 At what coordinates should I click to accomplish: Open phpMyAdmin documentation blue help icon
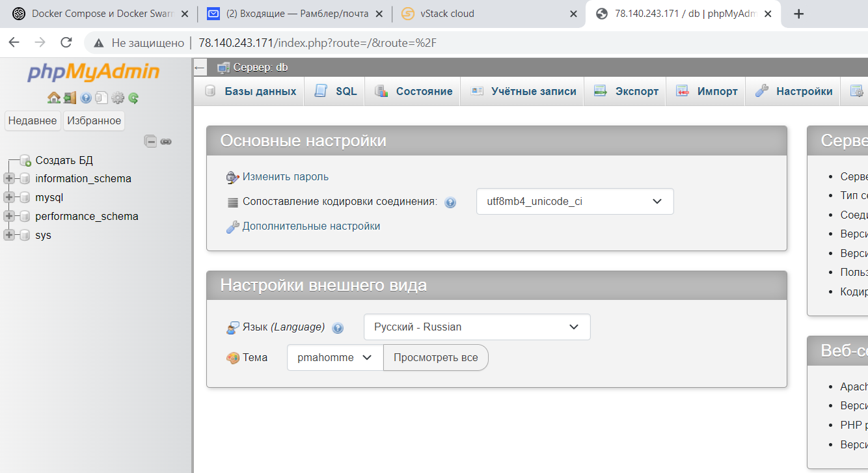point(86,98)
